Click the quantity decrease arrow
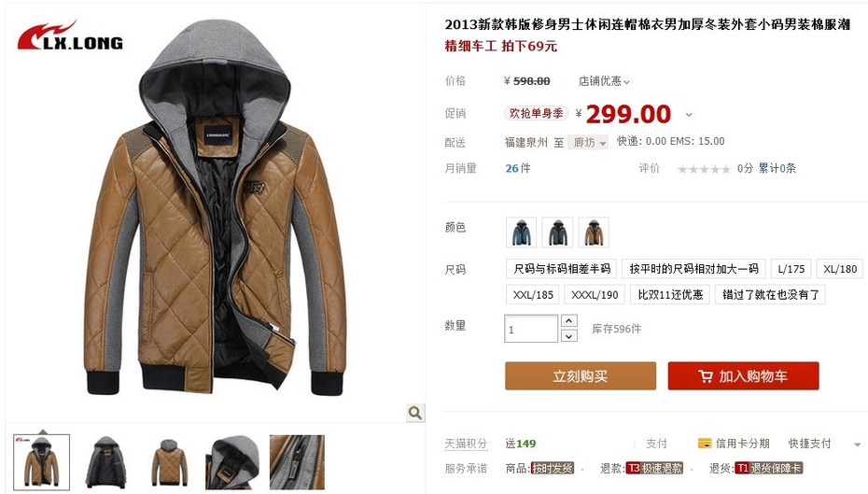Viewport: 868px width, 494px height. [x=569, y=335]
